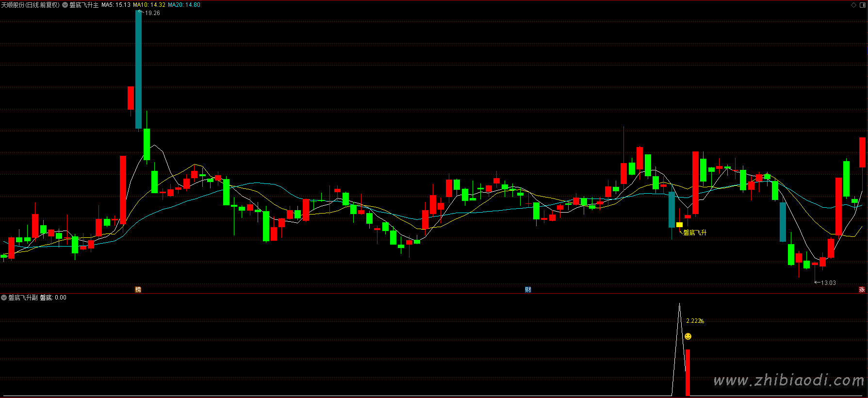Click the 19.26 high price label
The width and height of the screenshot is (868, 398).
152,13
